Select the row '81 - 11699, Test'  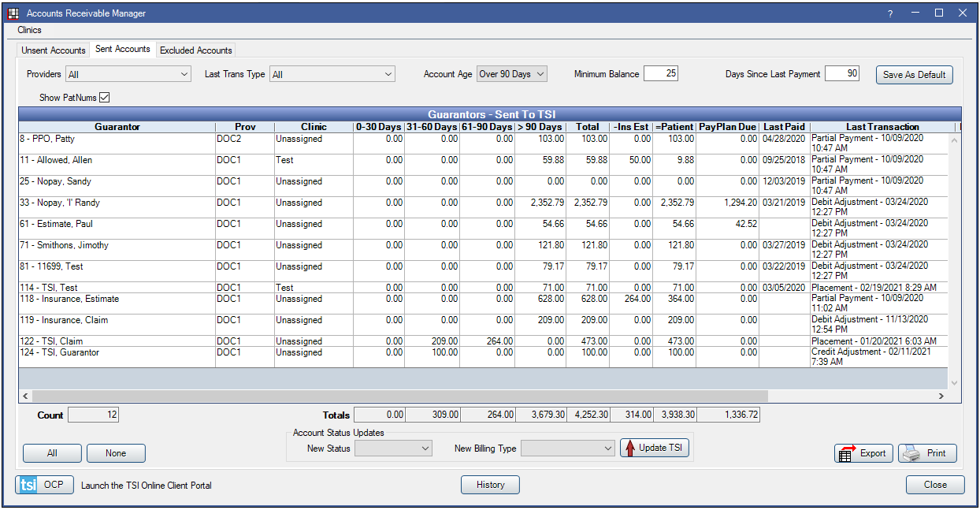(484, 271)
